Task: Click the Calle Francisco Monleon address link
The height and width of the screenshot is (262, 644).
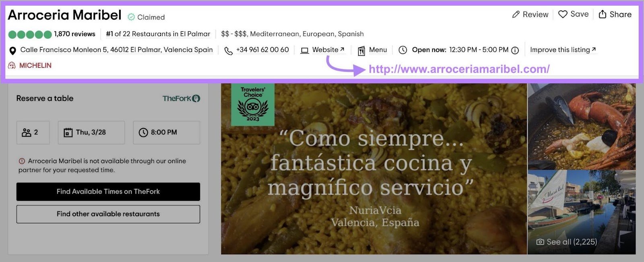Action: tap(117, 50)
